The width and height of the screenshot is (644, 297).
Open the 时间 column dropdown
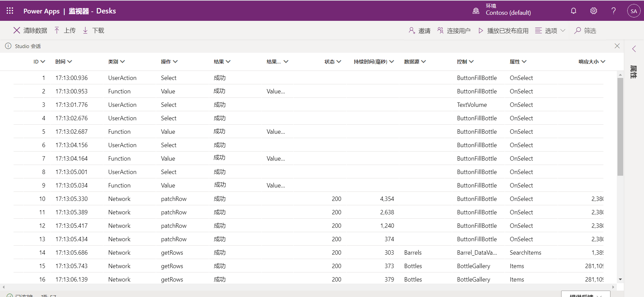[x=69, y=61]
